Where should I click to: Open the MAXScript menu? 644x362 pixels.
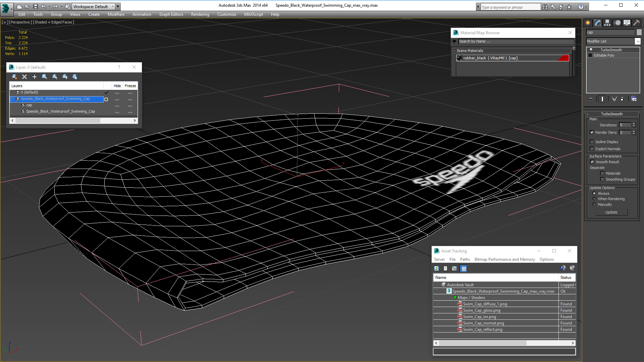pyautogui.click(x=253, y=14)
